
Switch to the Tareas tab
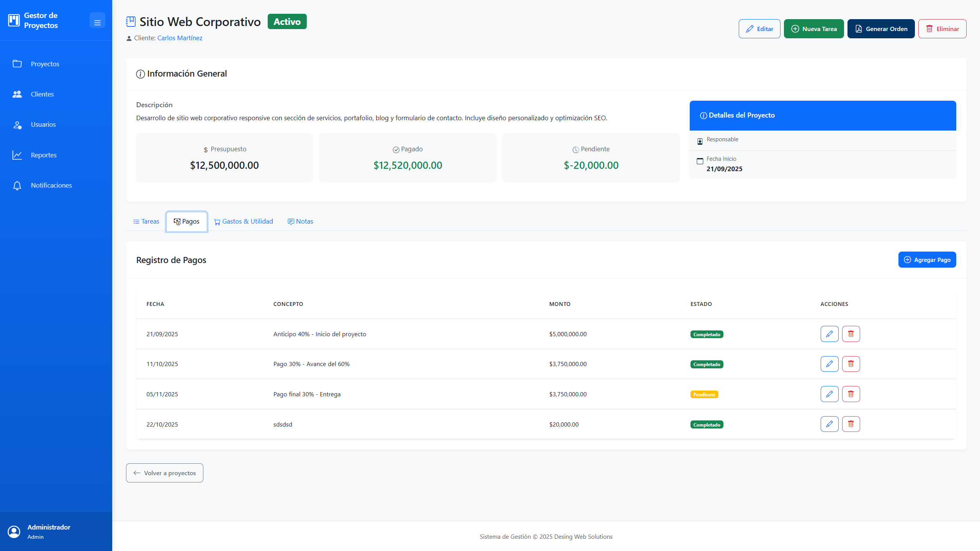click(x=146, y=221)
